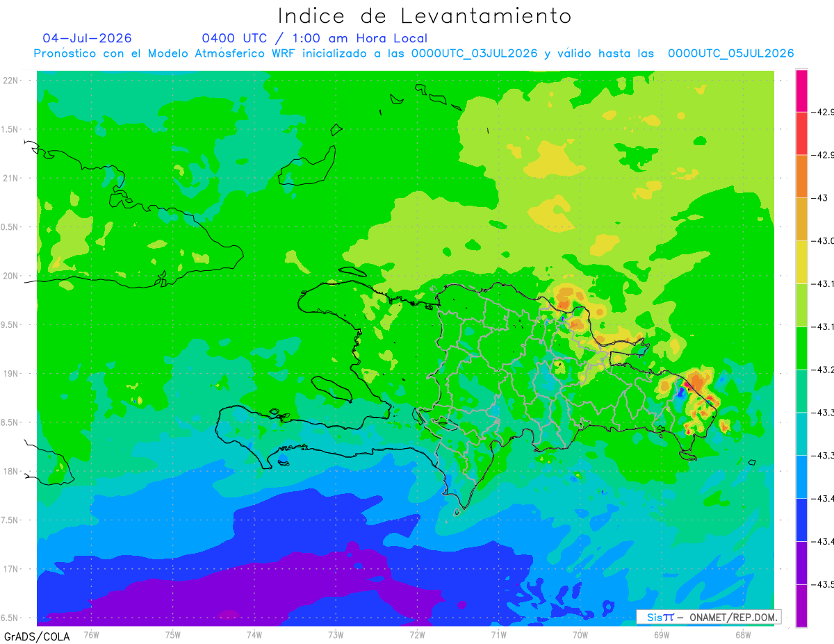Click the '68W' longitude label
The image size is (834, 644).
pos(743,634)
